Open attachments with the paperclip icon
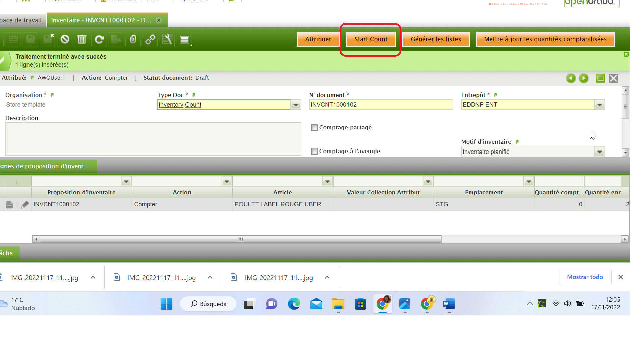644x362 pixels. pos(133,40)
